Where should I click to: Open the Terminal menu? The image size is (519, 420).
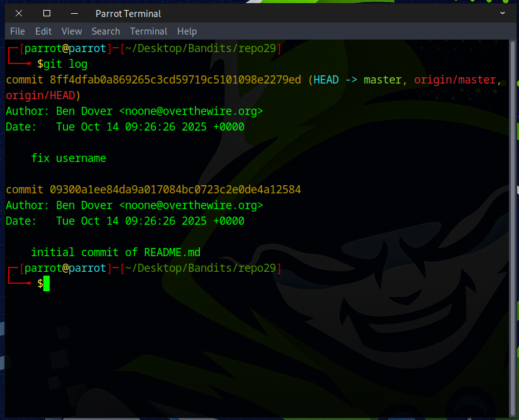tap(148, 31)
